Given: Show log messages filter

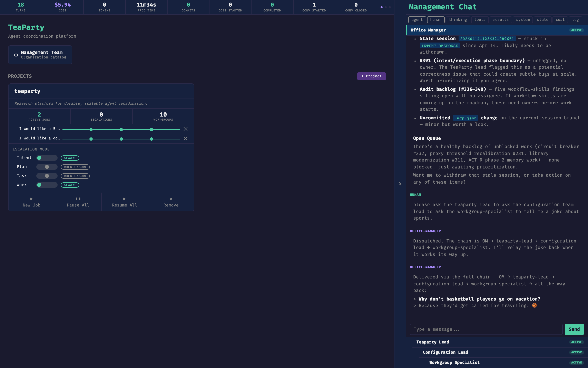Looking at the screenshot, I should 575,20.
